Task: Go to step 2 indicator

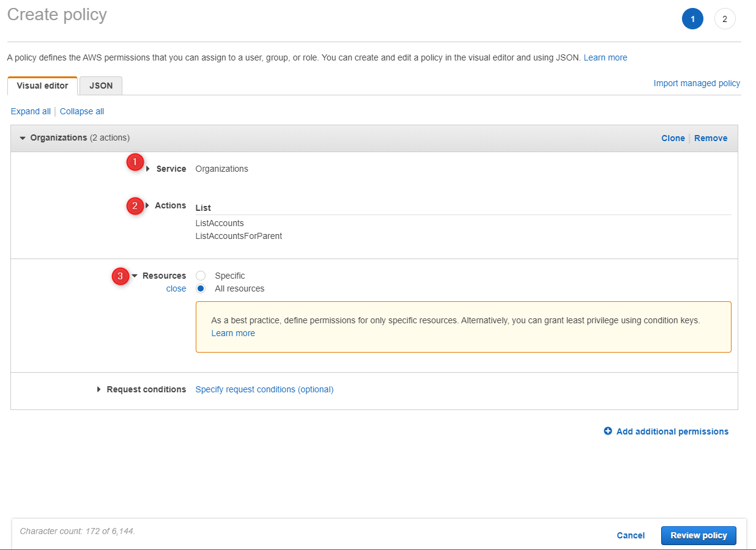Action: coord(725,19)
